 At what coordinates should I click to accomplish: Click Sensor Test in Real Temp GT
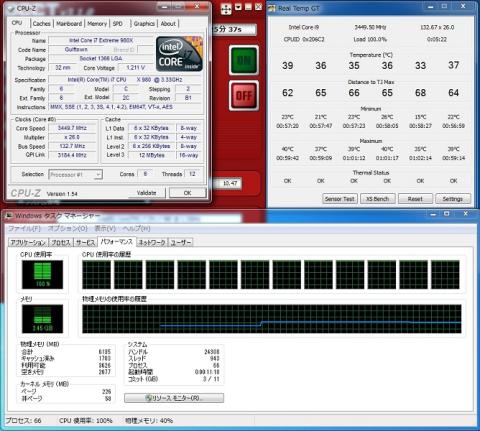tap(340, 199)
